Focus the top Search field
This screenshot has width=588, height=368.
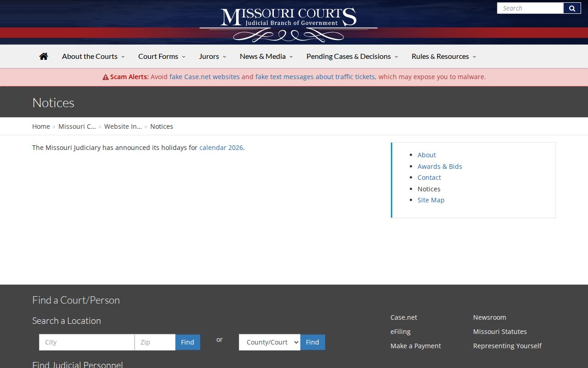530,8
